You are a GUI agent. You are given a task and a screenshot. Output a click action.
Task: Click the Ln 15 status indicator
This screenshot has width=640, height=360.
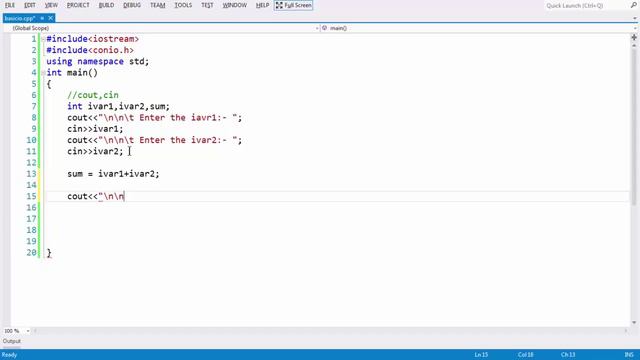click(481, 355)
